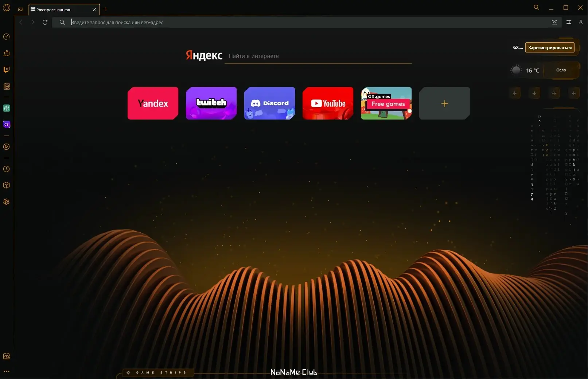The height and width of the screenshot is (379, 588).
Task: Search tabs with top magnifier icon
Action: 537,7
